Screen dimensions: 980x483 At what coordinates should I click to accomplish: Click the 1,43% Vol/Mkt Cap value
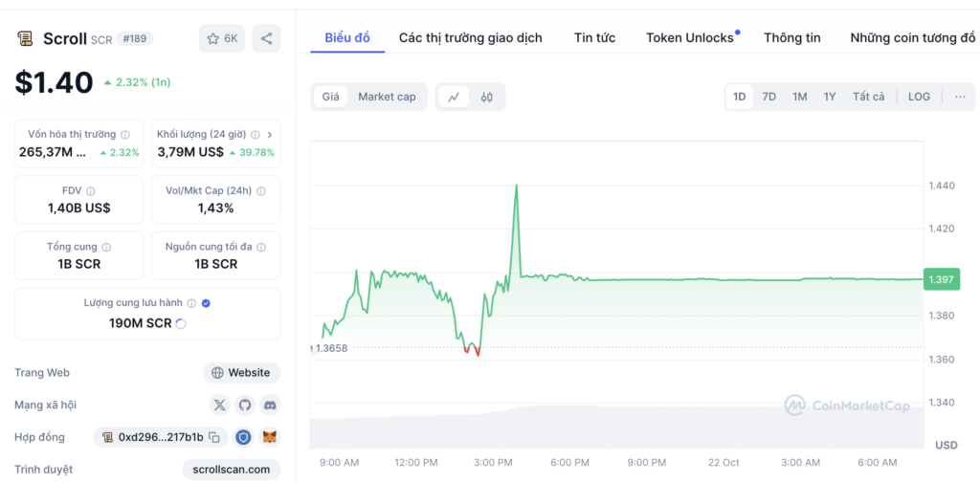coord(215,209)
